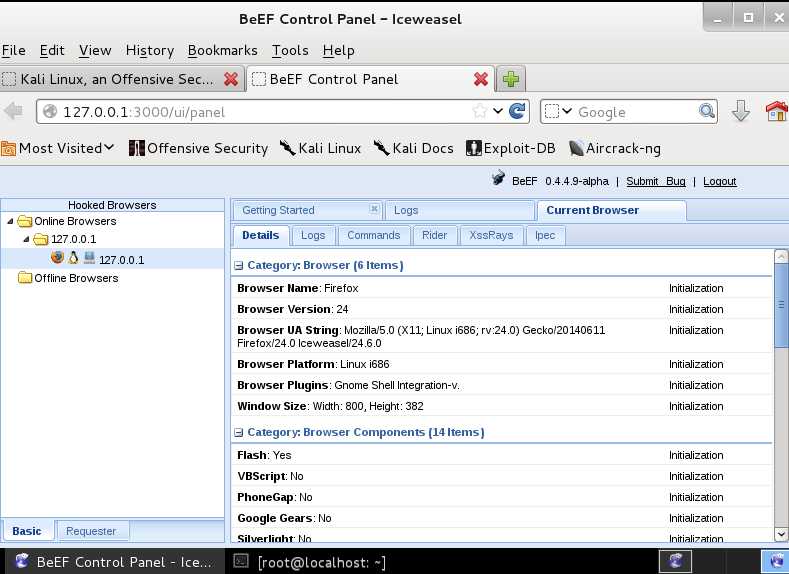Open Most Visited bookmarks dropdown
The image size is (789, 574).
(57, 148)
